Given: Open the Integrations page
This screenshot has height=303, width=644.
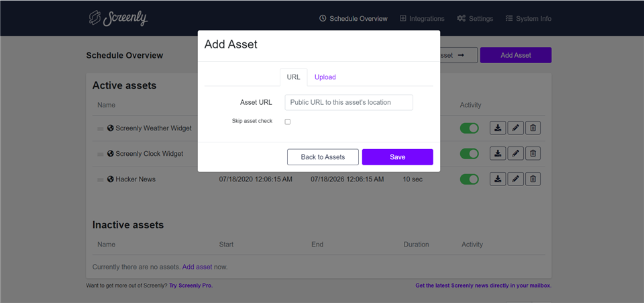Looking at the screenshot, I should (422, 19).
